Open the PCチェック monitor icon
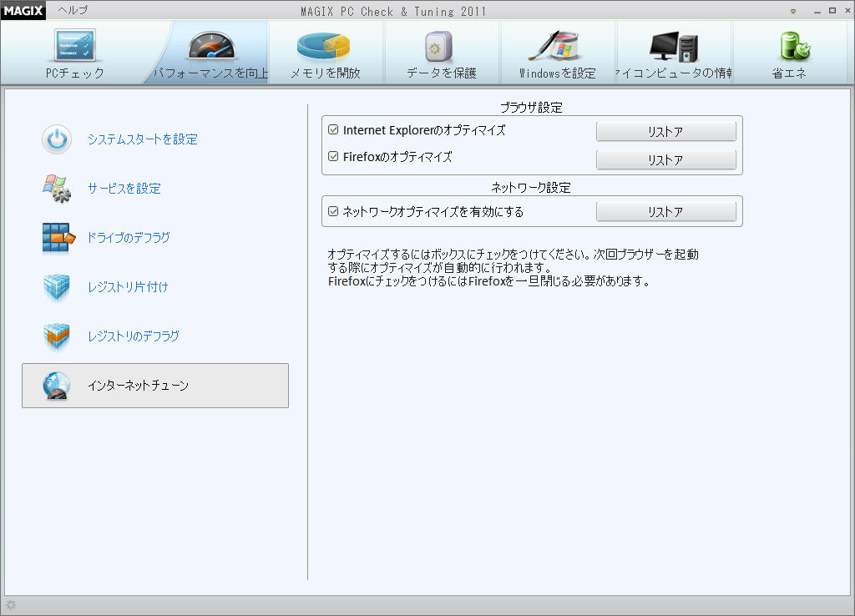 (75, 45)
